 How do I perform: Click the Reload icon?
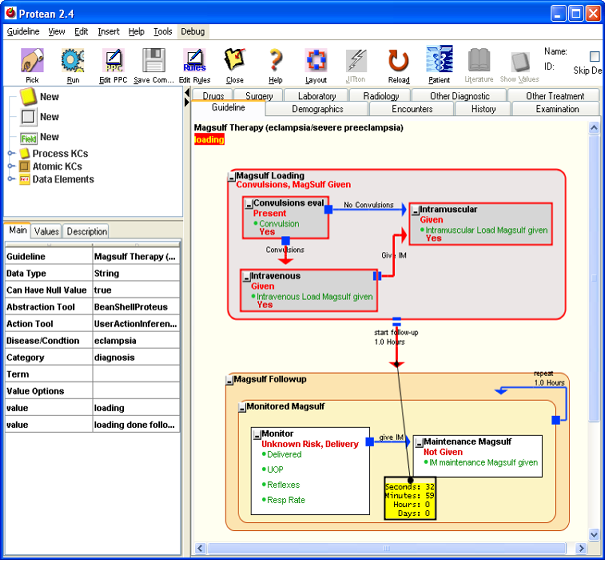(399, 60)
